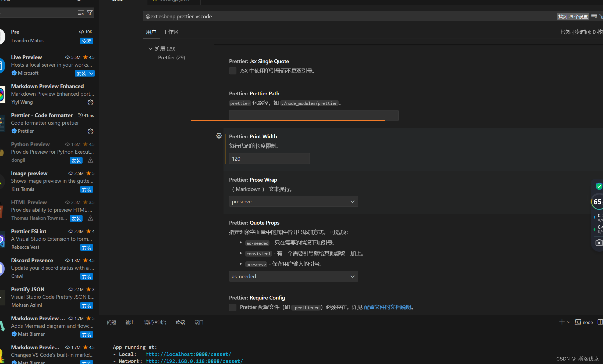
Task: Click the Prettier verified publisher badge
Action: point(14,131)
